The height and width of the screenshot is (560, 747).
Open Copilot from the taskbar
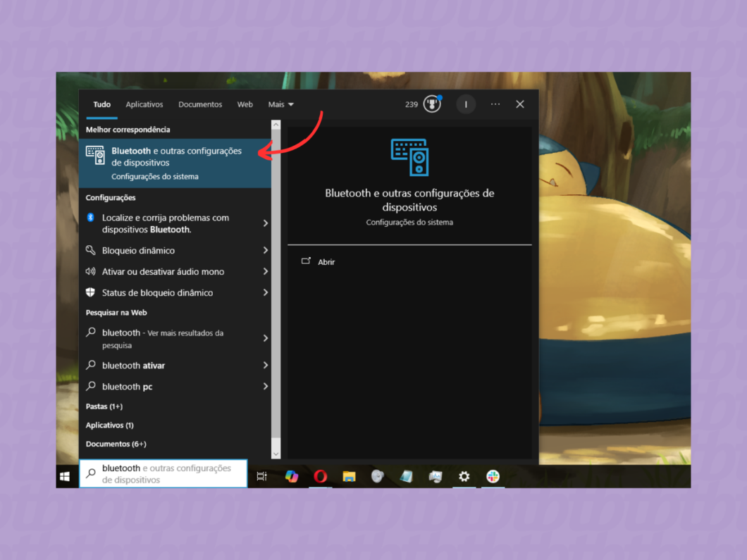pyautogui.click(x=291, y=476)
